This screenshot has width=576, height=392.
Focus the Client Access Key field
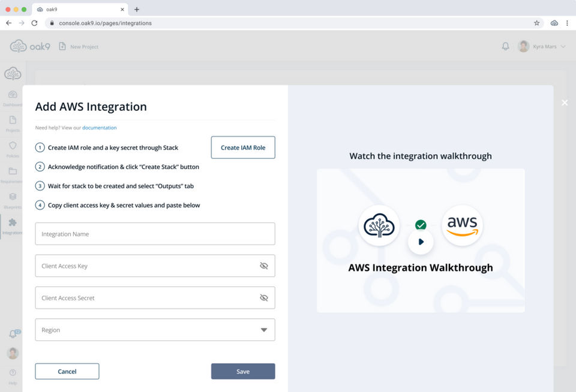[x=155, y=266]
